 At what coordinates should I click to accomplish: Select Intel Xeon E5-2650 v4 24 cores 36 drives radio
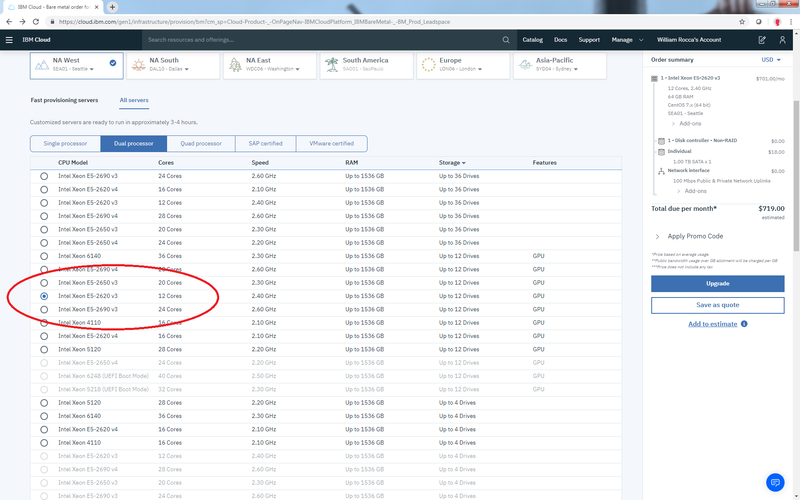click(x=44, y=243)
